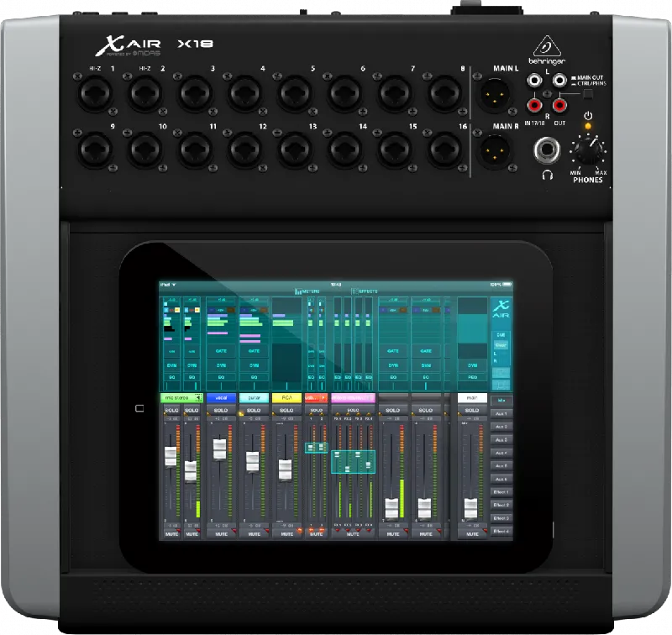Viewport: 672px width, 635px height.
Task: Click the Main R XLR output connector
Action: pyautogui.click(x=493, y=152)
